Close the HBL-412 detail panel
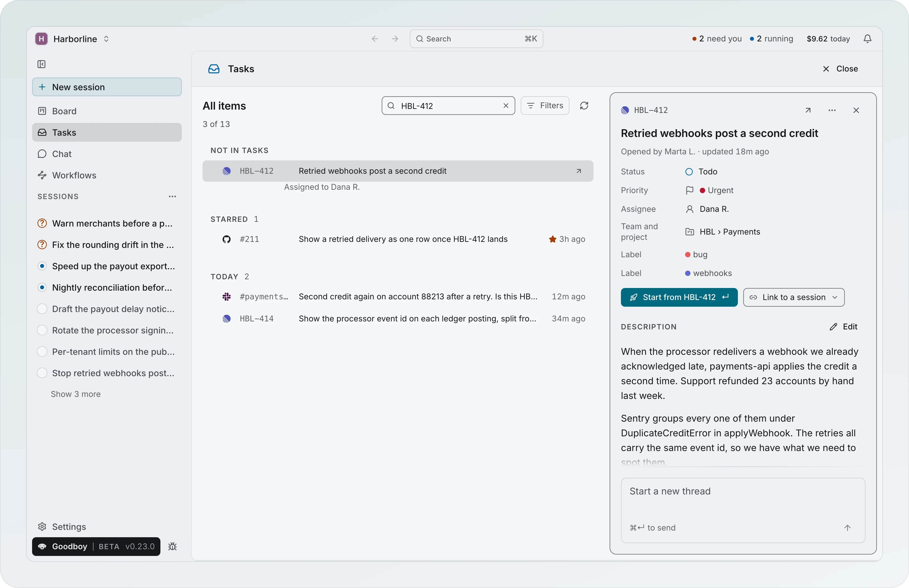Image resolution: width=909 pixels, height=588 pixels. (856, 110)
